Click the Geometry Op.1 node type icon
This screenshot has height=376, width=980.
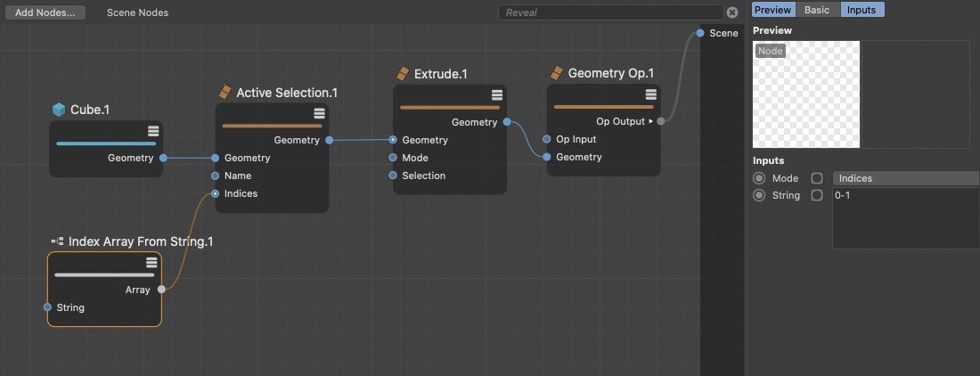coord(556,73)
